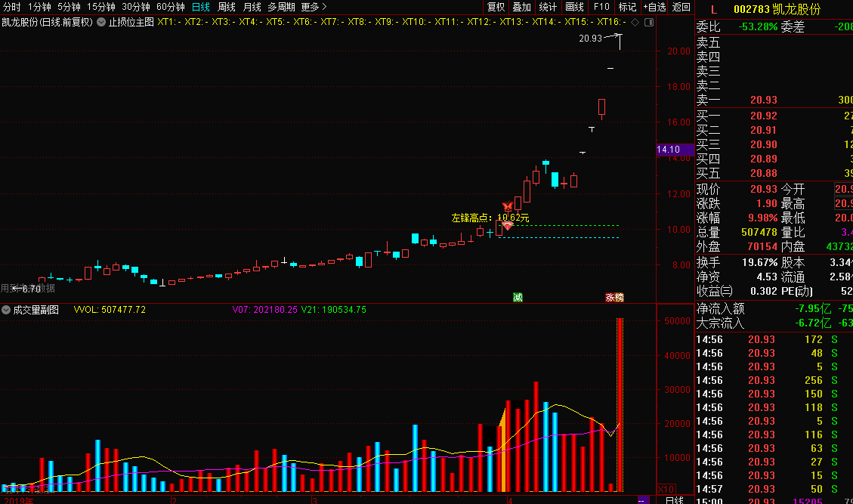
Task: Open the 15分钟 period tab
Action: tap(101, 7)
